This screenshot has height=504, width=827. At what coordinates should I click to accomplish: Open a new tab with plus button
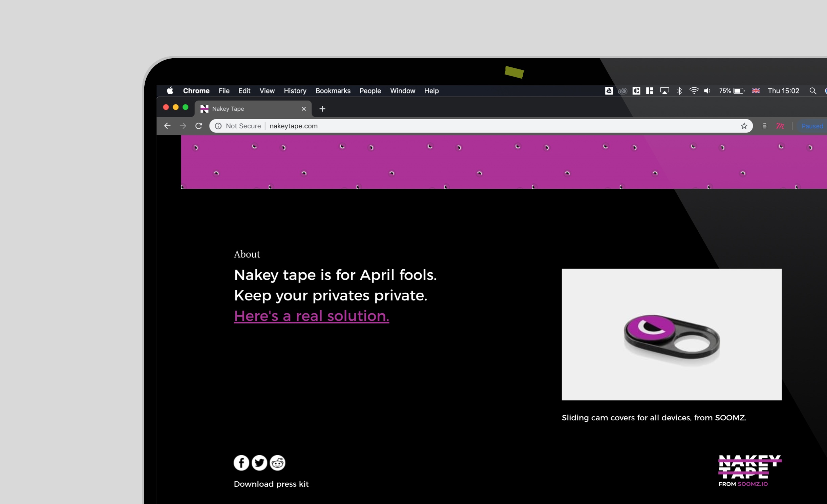point(322,109)
